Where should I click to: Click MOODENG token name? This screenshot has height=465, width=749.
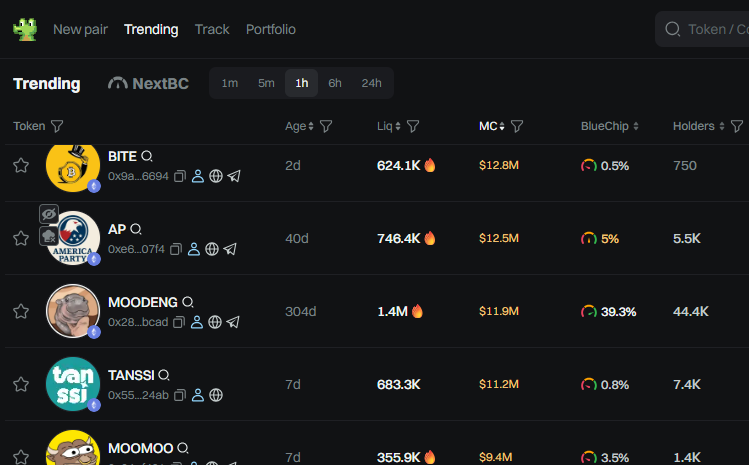[x=143, y=302]
